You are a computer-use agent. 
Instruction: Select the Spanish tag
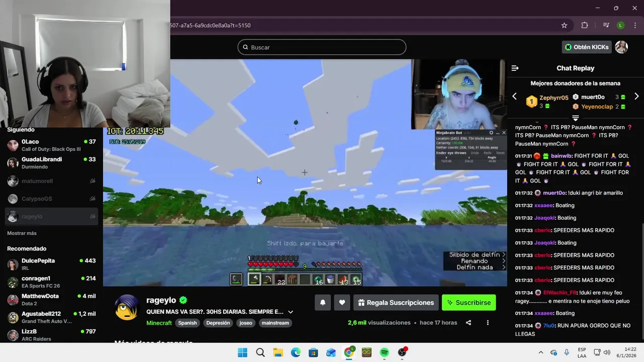click(187, 323)
